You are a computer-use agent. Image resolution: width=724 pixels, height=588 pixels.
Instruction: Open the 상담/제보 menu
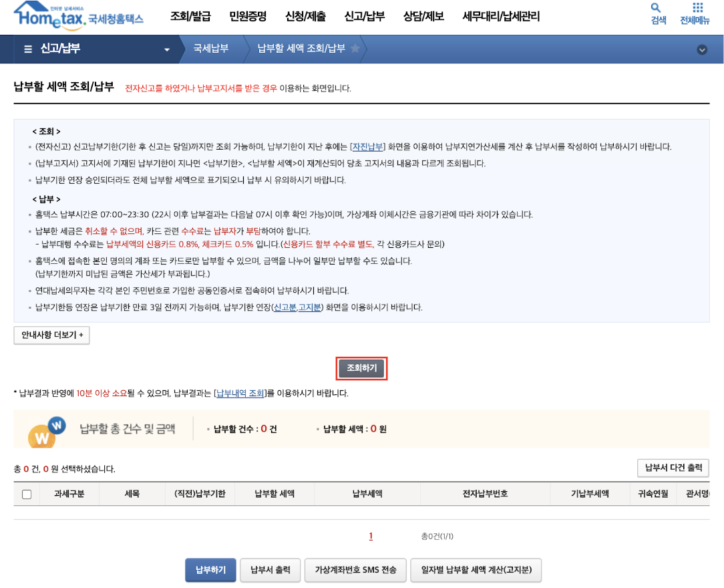coord(423,16)
